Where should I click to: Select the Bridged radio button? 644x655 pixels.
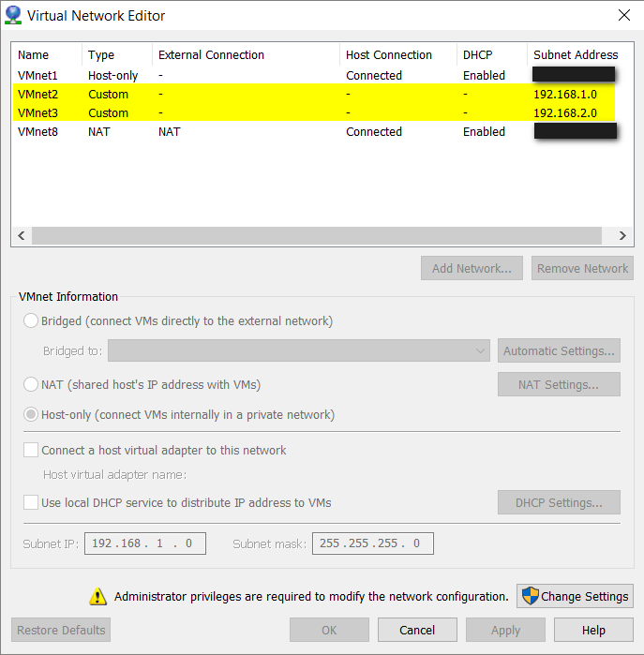click(31, 320)
